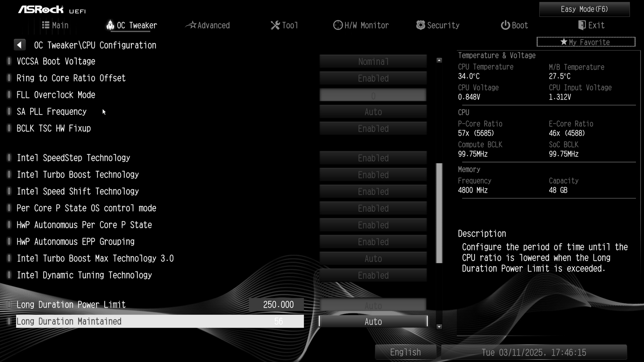Change the English language setting
644x362 pixels.
(406, 352)
